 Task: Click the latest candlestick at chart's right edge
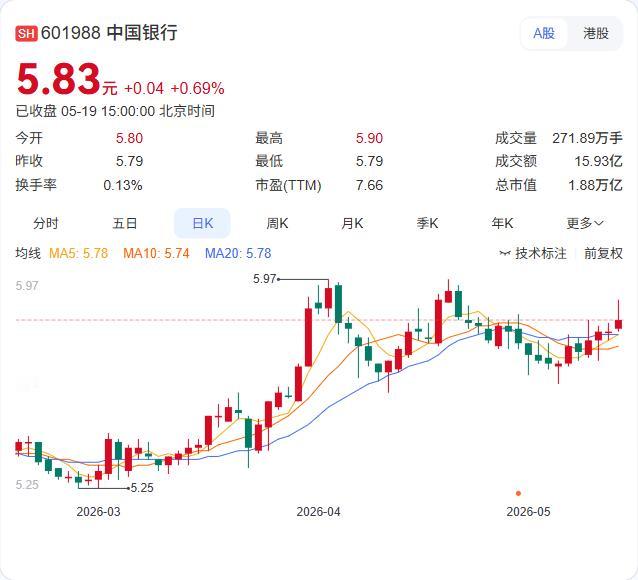pos(618,324)
